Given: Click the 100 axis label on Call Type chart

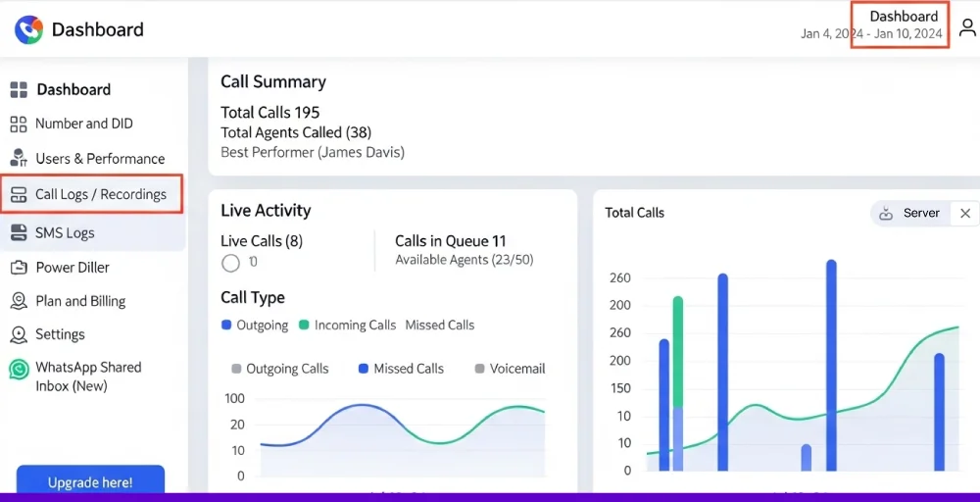Looking at the screenshot, I should [233, 399].
